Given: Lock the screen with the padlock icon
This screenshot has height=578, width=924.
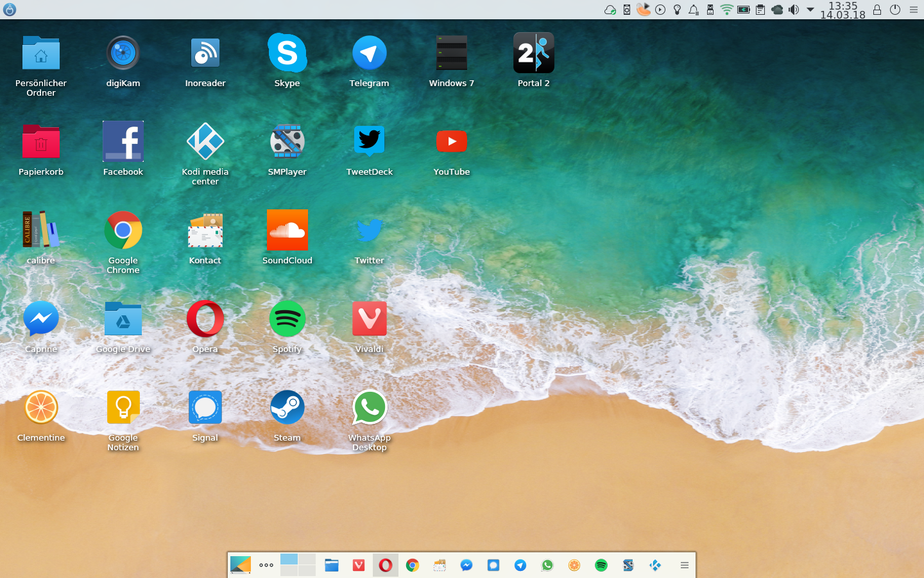Looking at the screenshot, I should [877, 10].
